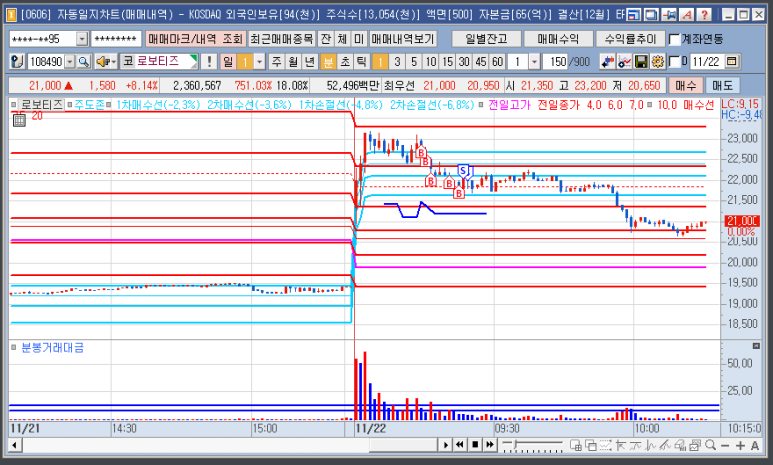Open the dropdown arrow after 60 interval

533,62
